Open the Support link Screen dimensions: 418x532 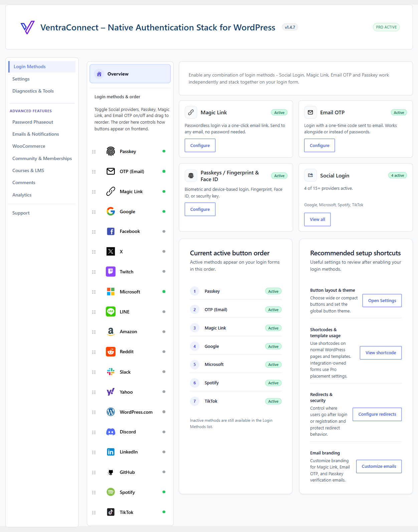pyautogui.click(x=21, y=213)
